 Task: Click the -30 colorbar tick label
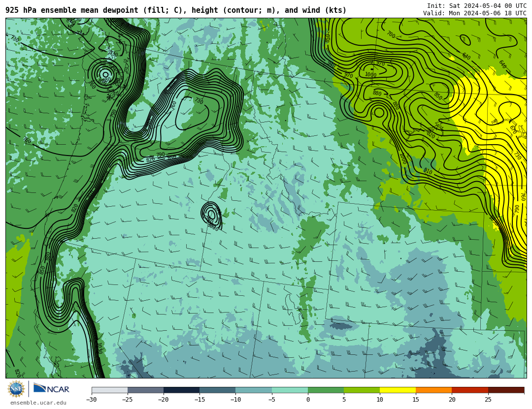coord(92,400)
